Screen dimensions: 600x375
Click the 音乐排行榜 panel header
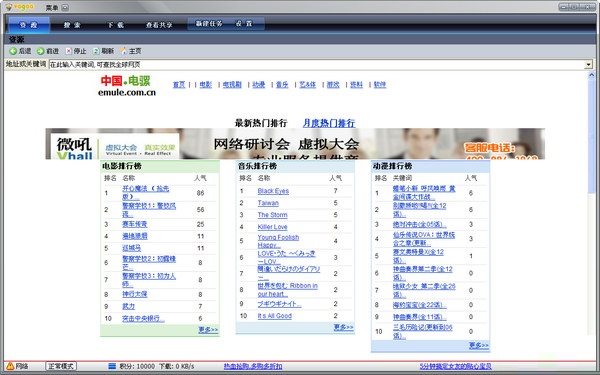tap(295, 166)
